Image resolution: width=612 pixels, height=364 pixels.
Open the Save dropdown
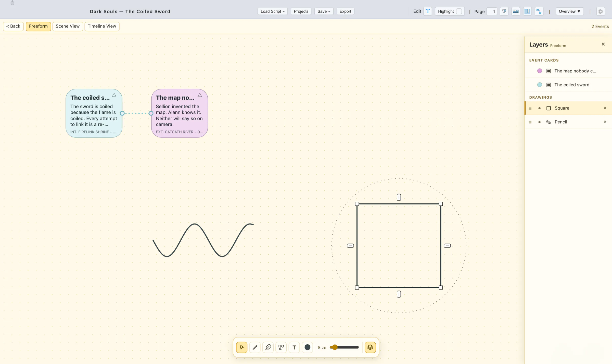(324, 11)
